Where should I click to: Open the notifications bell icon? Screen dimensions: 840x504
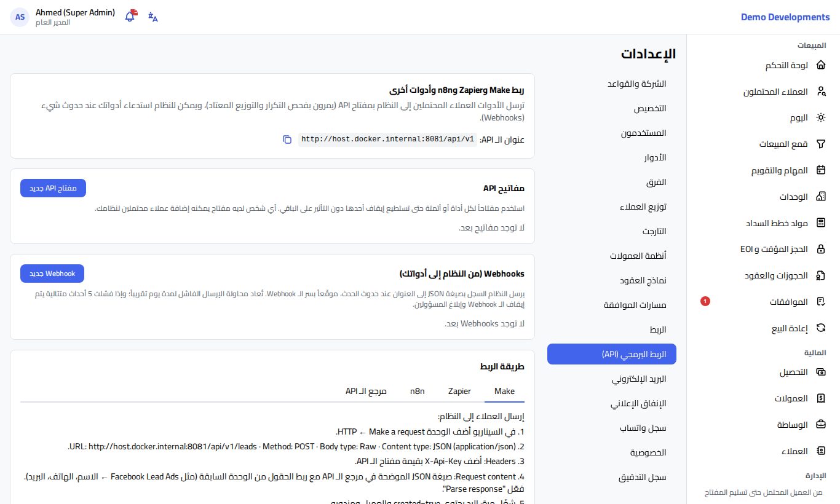click(x=130, y=17)
